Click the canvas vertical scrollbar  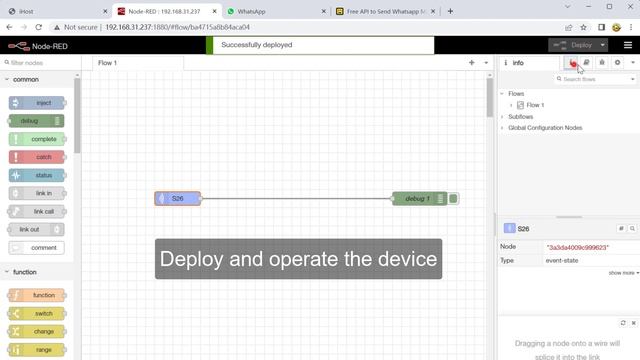(x=490, y=98)
